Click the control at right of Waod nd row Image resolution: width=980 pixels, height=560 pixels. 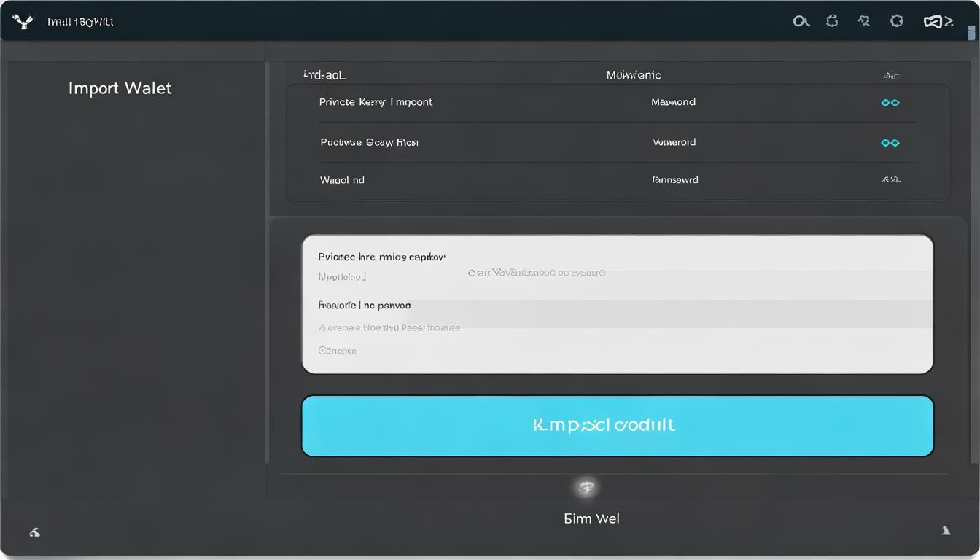pyautogui.click(x=890, y=179)
